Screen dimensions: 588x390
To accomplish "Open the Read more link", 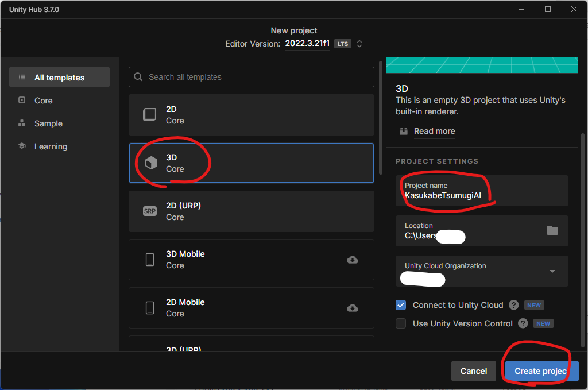I will click(x=434, y=131).
